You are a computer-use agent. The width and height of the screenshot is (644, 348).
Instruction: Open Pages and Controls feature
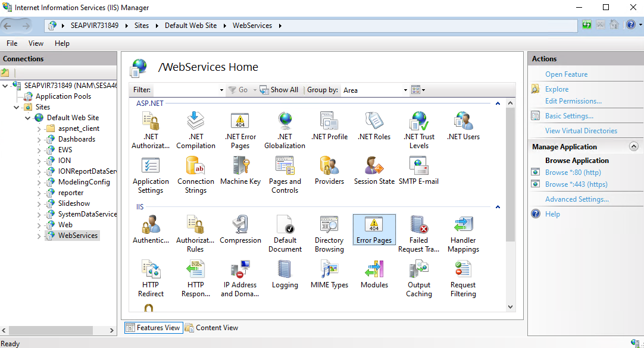click(285, 175)
